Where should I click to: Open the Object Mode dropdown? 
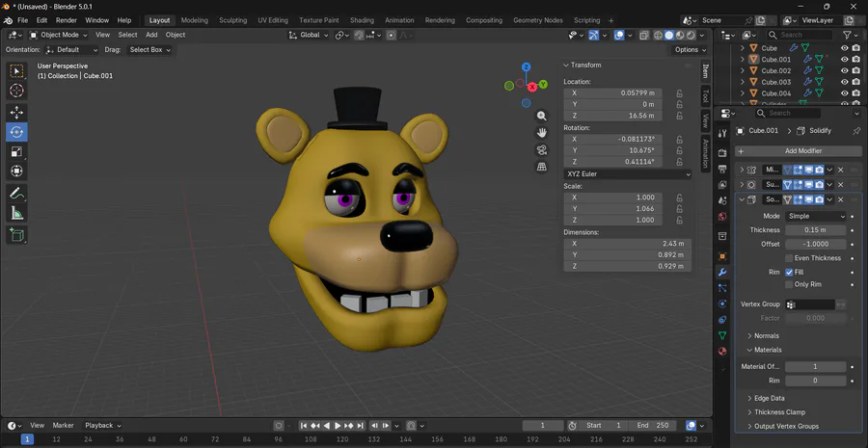(x=58, y=35)
